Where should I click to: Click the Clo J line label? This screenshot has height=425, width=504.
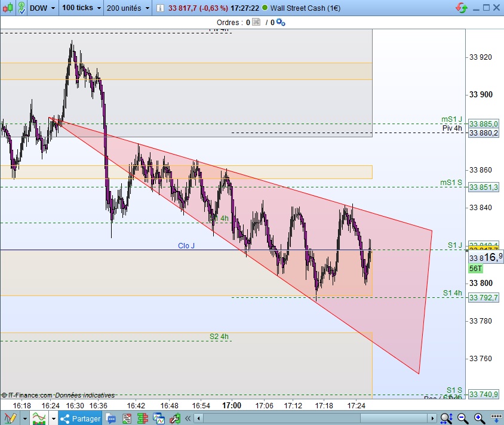point(186,246)
